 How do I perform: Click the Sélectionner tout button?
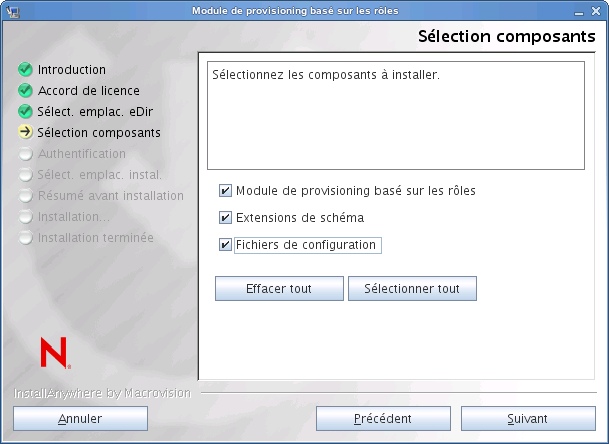(x=412, y=289)
